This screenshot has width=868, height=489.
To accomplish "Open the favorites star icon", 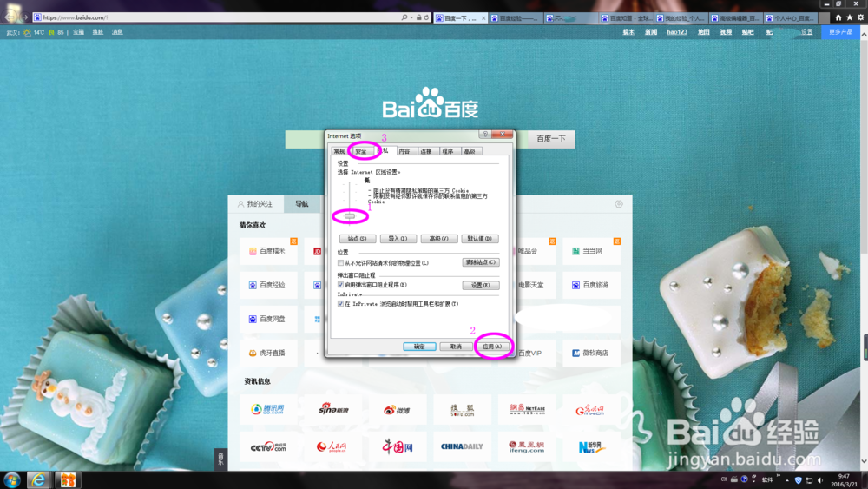I will coord(849,17).
